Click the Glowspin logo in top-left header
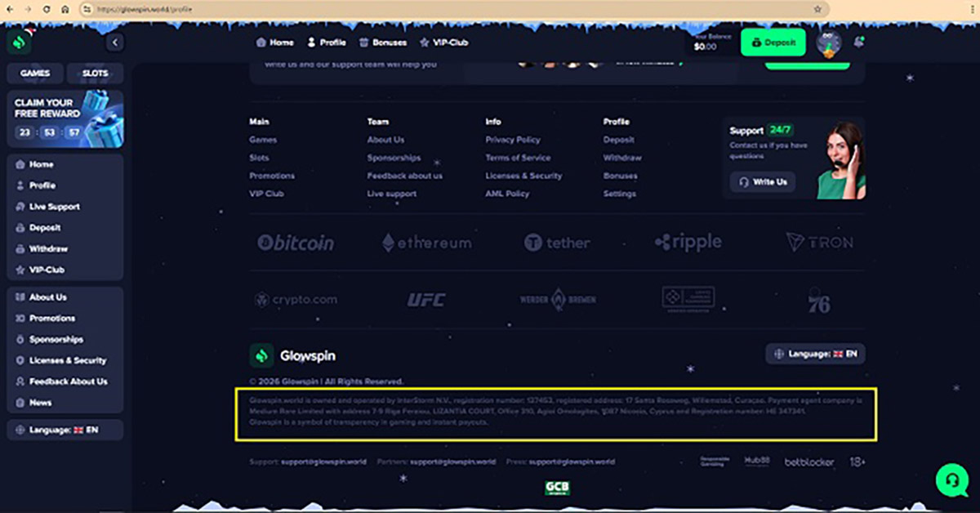The height and width of the screenshot is (513, 980). click(x=20, y=42)
